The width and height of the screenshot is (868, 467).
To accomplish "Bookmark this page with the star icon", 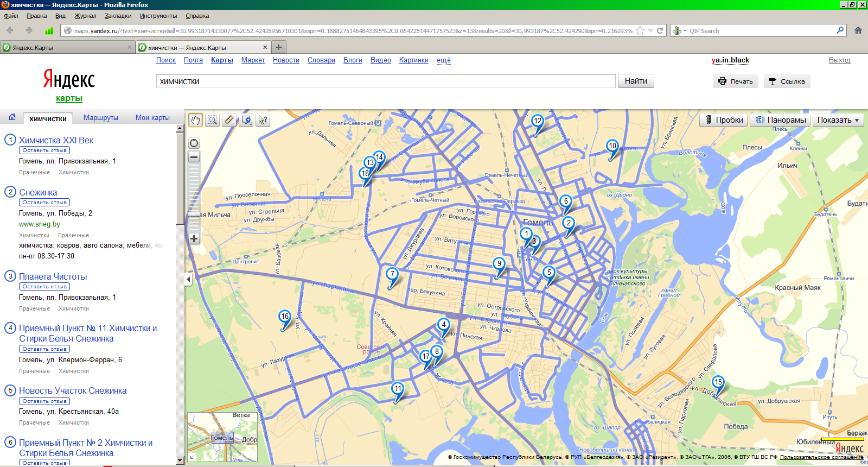I will point(640,30).
